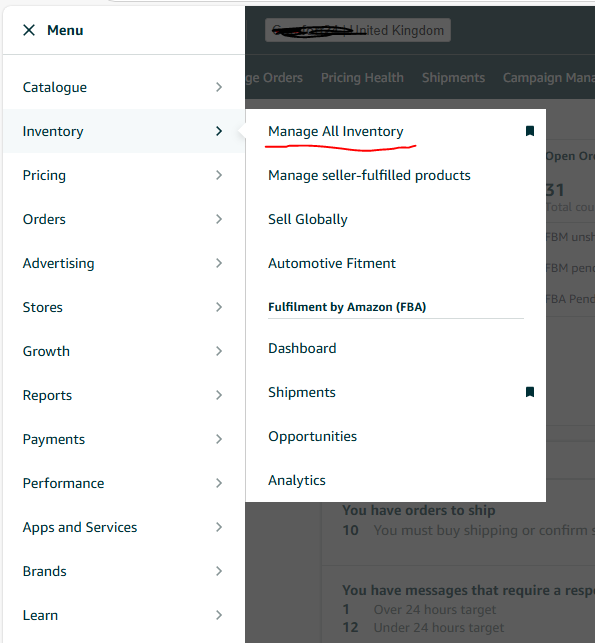The width and height of the screenshot is (595, 643).
Task: Click the Fulfilment by Amazon (FBA) heading
Action: tap(347, 307)
